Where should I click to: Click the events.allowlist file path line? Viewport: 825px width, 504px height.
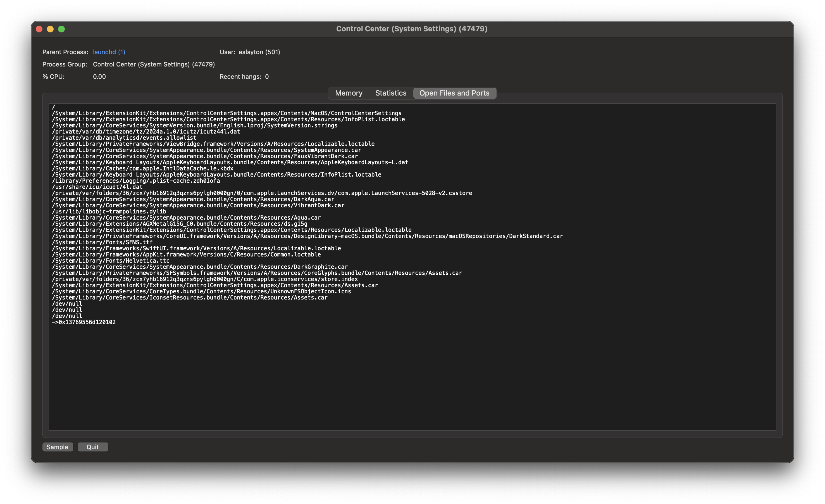point(124,138)
